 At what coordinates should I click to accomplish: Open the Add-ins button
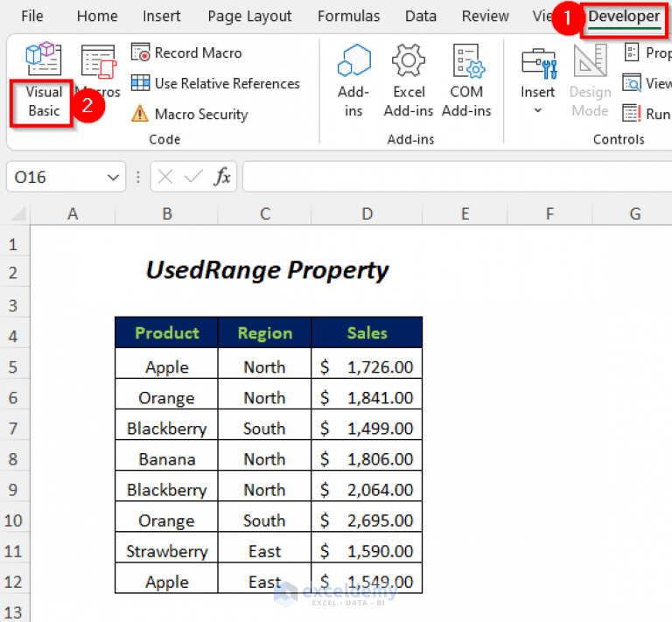[x=353, y=81]
